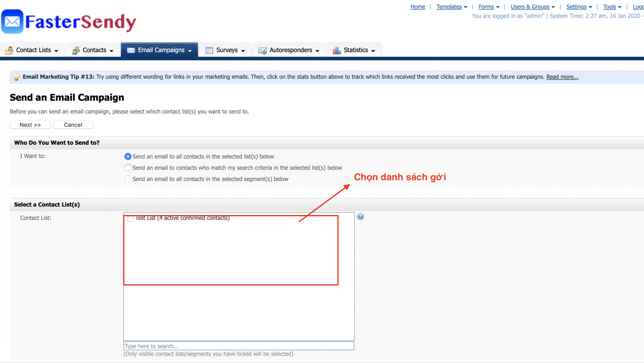Click the Surveys form icon
This screenshot has width=644, height=363.
pos(209,50)
